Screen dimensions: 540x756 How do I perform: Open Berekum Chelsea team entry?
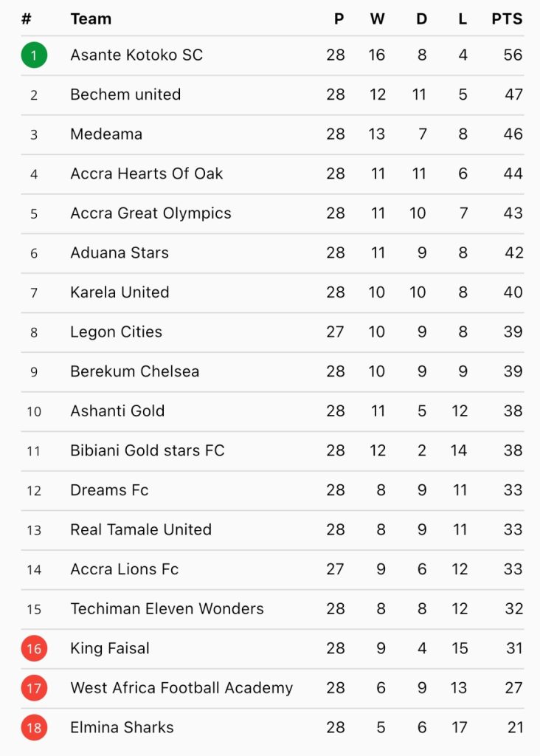coord(135,371)
